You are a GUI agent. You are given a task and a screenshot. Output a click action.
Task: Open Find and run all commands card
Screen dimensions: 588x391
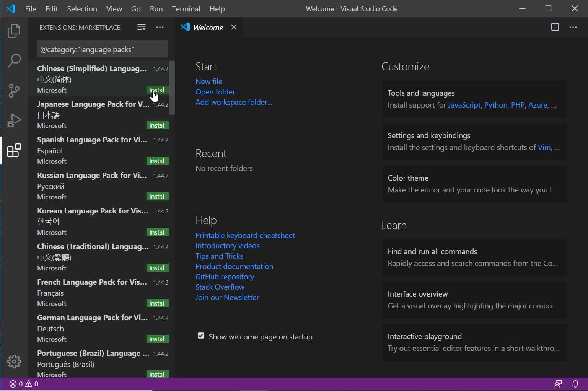[474, 257]
